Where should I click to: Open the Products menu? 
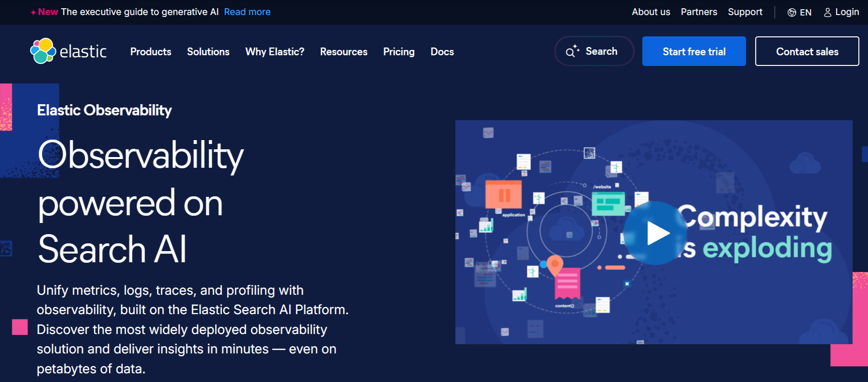click(151, 52)
